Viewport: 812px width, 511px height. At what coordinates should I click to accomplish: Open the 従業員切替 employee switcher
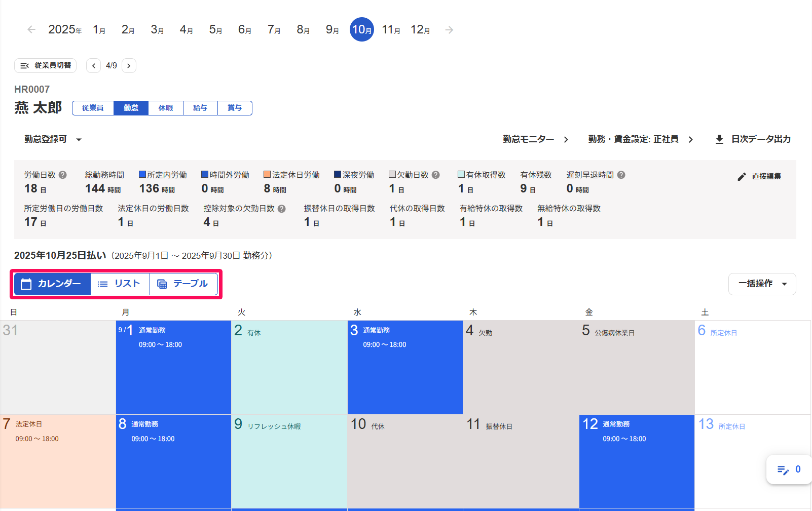[46, 66]
